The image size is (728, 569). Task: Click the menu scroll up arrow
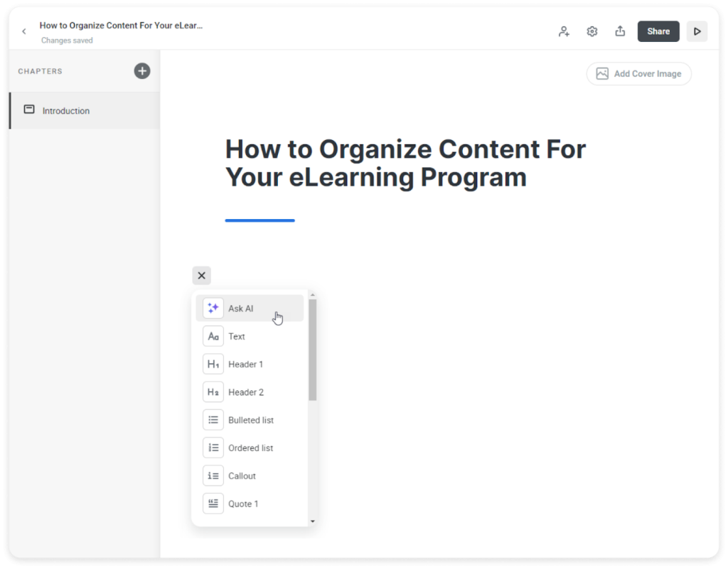[313, 295]
